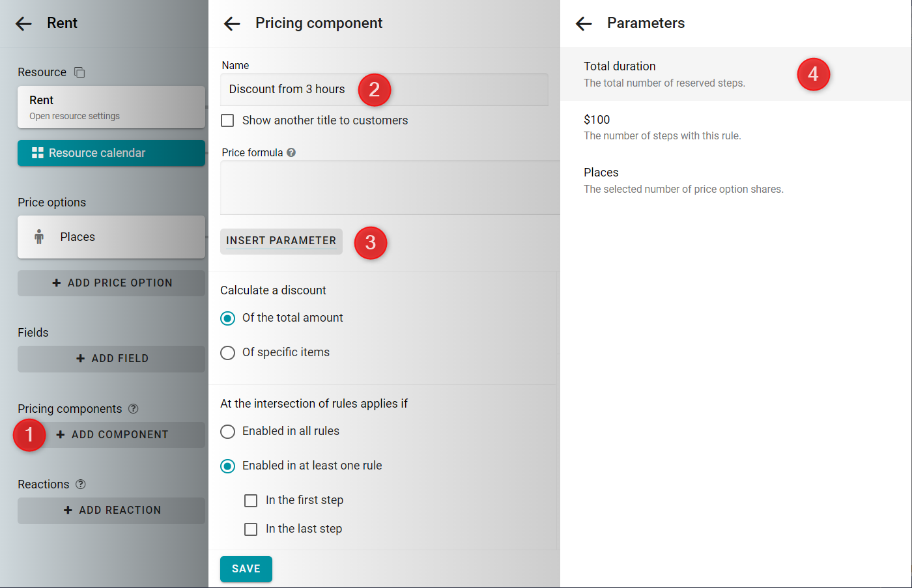Select Of specific items radio option
This screenshot has height=588, width=912.
227,352
